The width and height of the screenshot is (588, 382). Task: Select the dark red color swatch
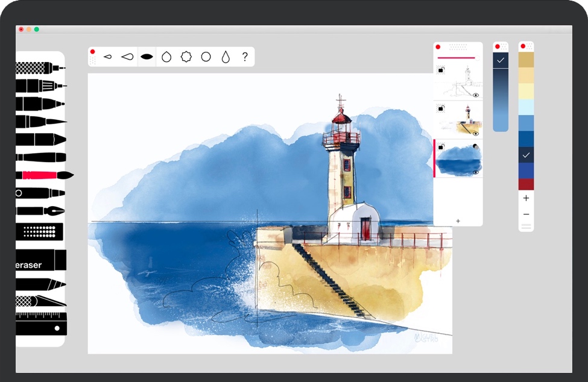(x=526, y=184)
